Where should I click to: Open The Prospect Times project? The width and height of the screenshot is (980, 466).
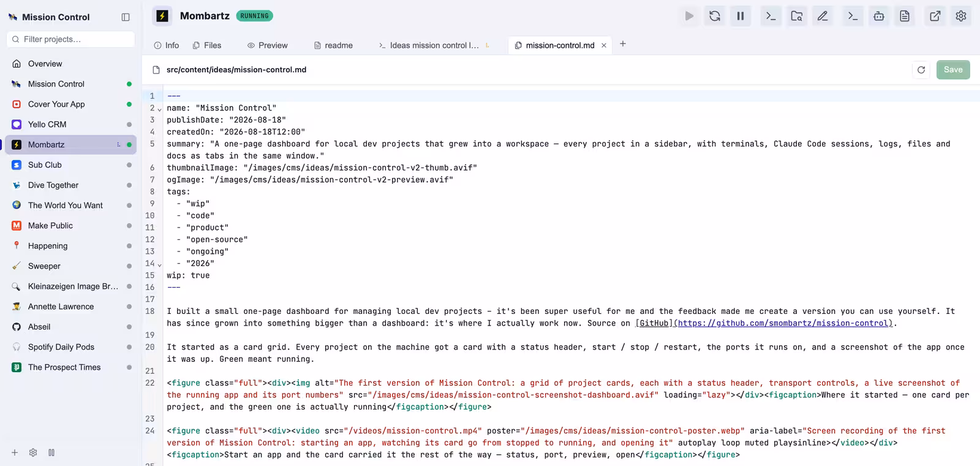click(70, 367)
